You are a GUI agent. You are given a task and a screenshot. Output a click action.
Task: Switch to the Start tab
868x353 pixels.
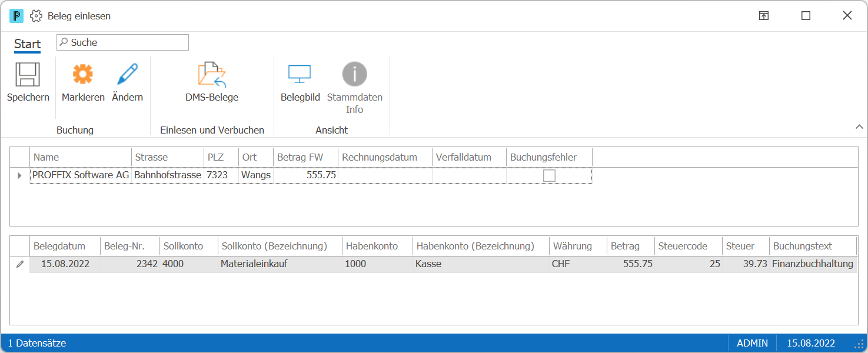tap(27, 44)
